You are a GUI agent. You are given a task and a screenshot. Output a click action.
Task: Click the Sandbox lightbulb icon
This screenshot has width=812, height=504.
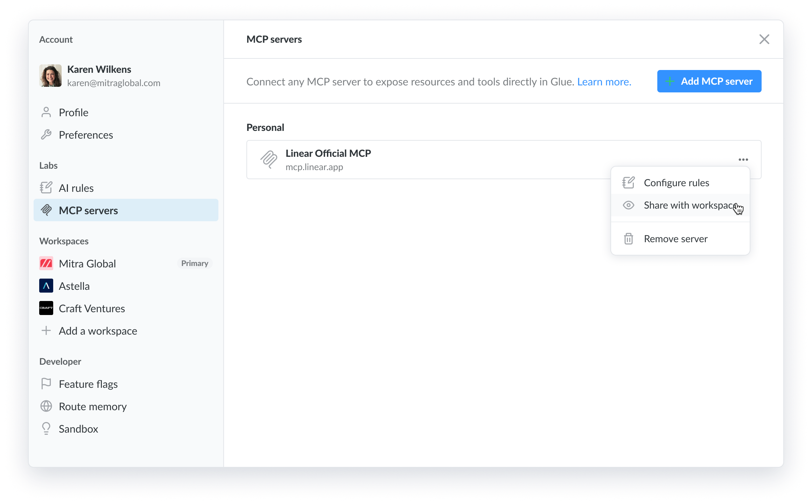pyautogui.click(x=46, y=429)
